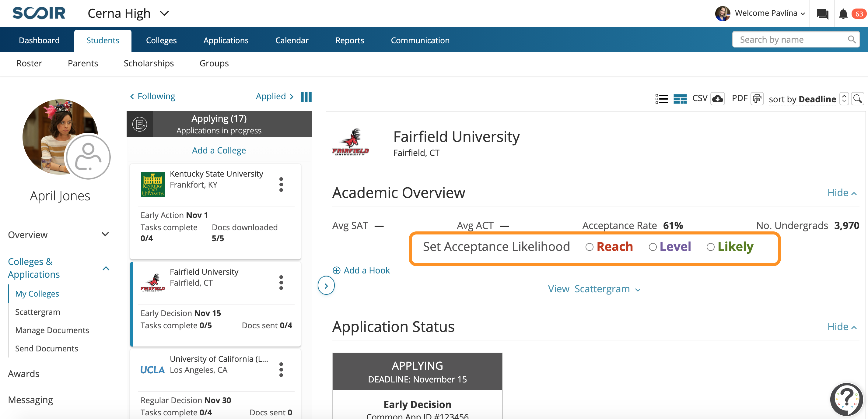Expand View Scattergram dropdown
The image size is (868, 419).
(594, 289)
